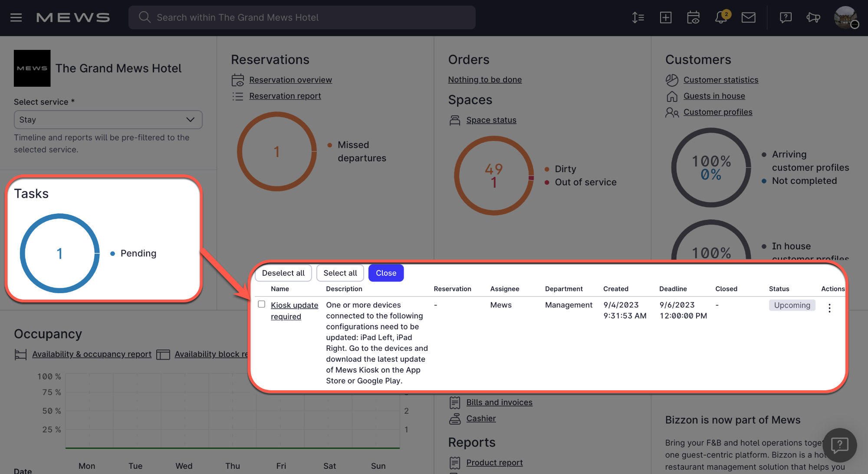
Task: Open the help question bubble in header
Action: click(x=786, y=17)
